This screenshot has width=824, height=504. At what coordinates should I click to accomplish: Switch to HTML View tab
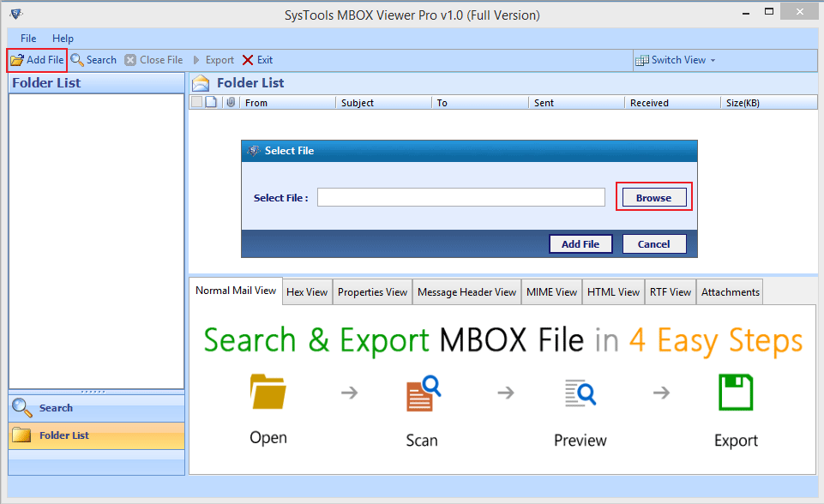[x=613, y=292]
